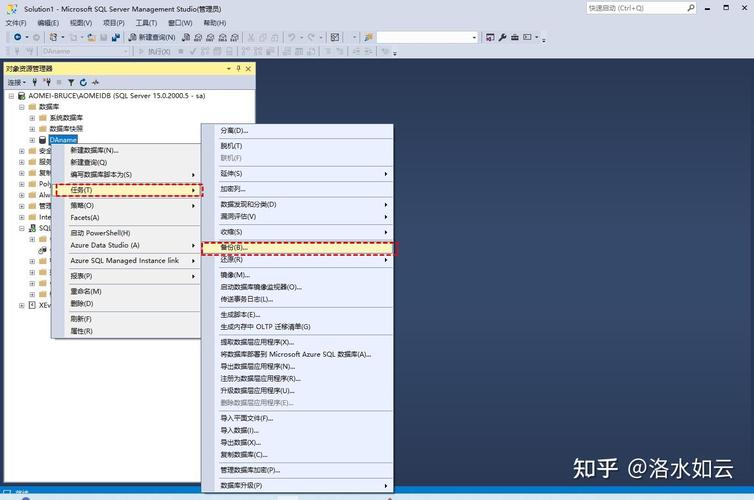This screenshot has width=754, height=500.
Task: Open the activity monitor icon in Object Explorer toolbar
Action: (x=97, y=82)
